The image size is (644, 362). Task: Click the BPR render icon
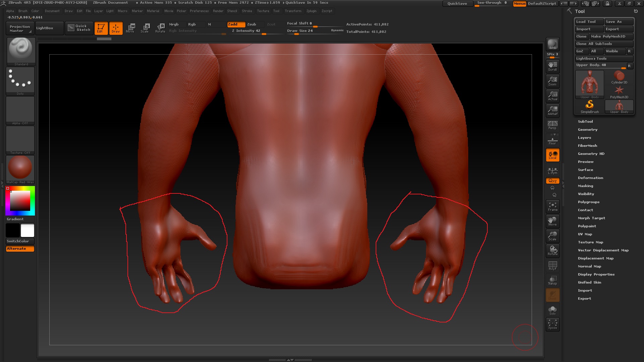tap(552, 44)
